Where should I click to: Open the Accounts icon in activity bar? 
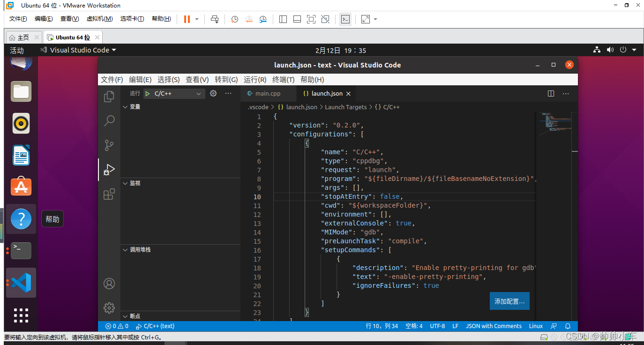109,284
